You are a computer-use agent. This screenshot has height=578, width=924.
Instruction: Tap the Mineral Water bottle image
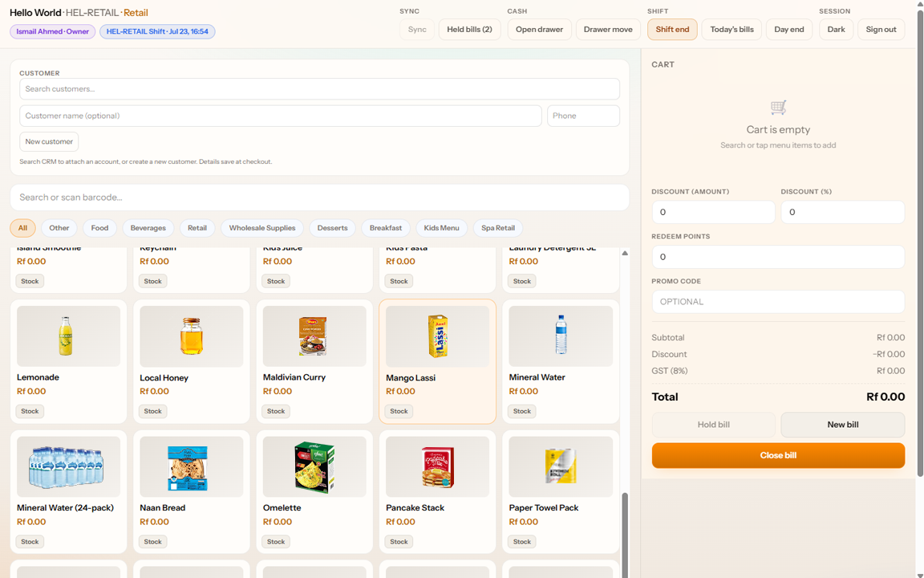click(x=561, y=336)
